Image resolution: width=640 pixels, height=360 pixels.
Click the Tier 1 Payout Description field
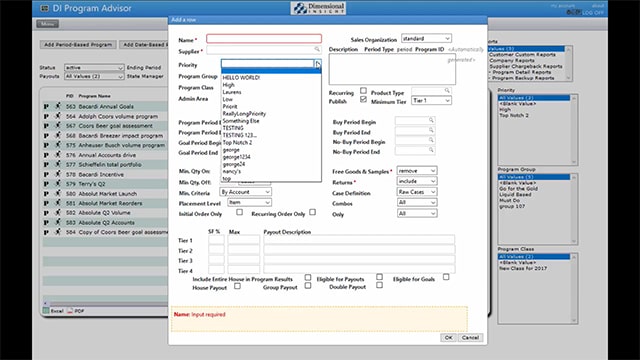359,240
